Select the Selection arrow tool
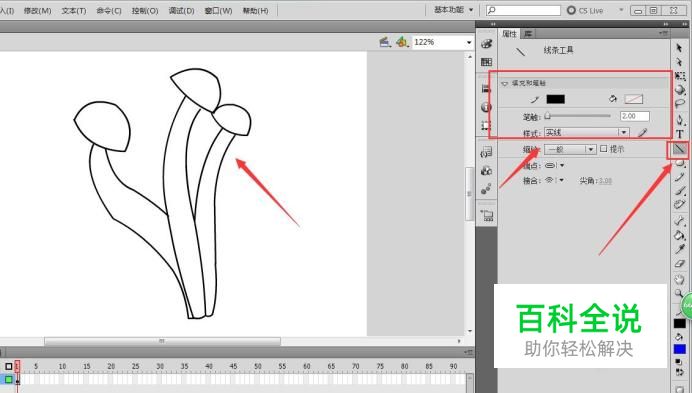Viewport: 692px width, 393px height. click(x=679, y=48)
